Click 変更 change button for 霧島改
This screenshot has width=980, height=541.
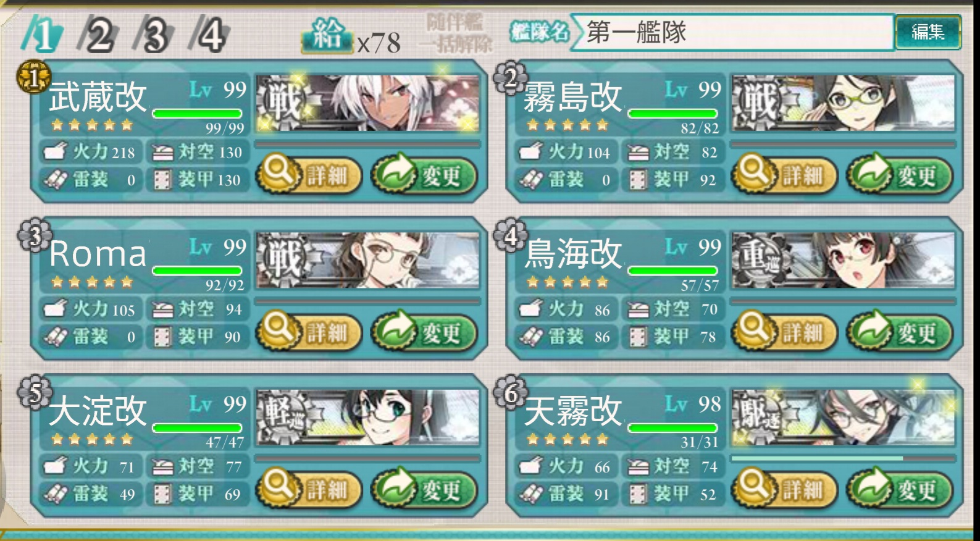(900, 175)
